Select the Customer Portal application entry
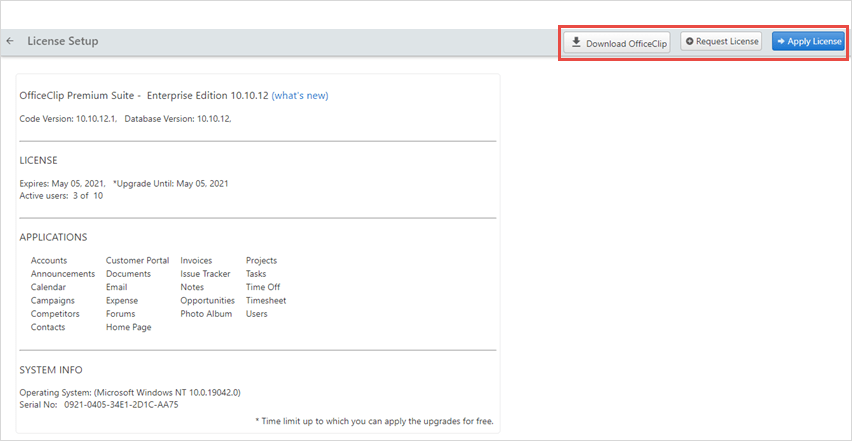Screen dimensions: 852x441 click(x=137, y=261)
